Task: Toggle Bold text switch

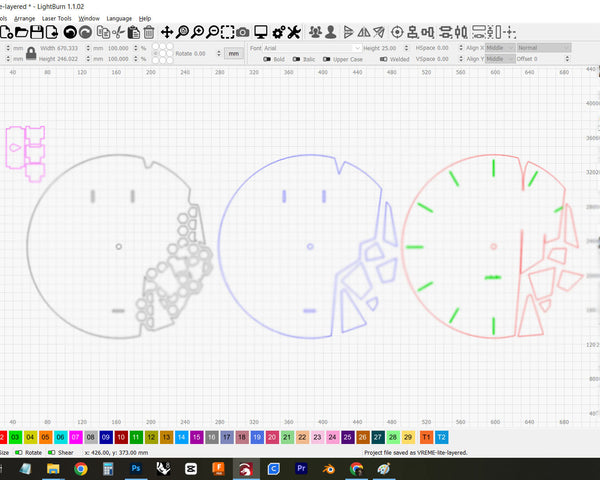Action: click(x=267, y=59)
